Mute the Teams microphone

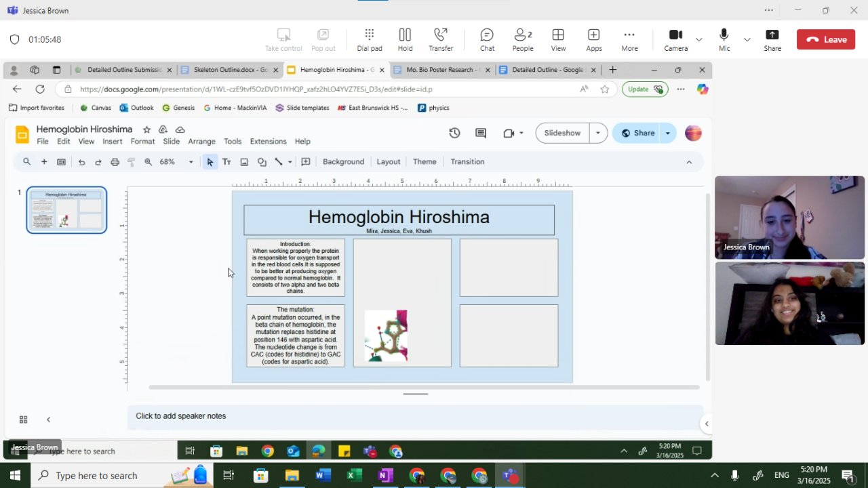(x=724, y=39)
